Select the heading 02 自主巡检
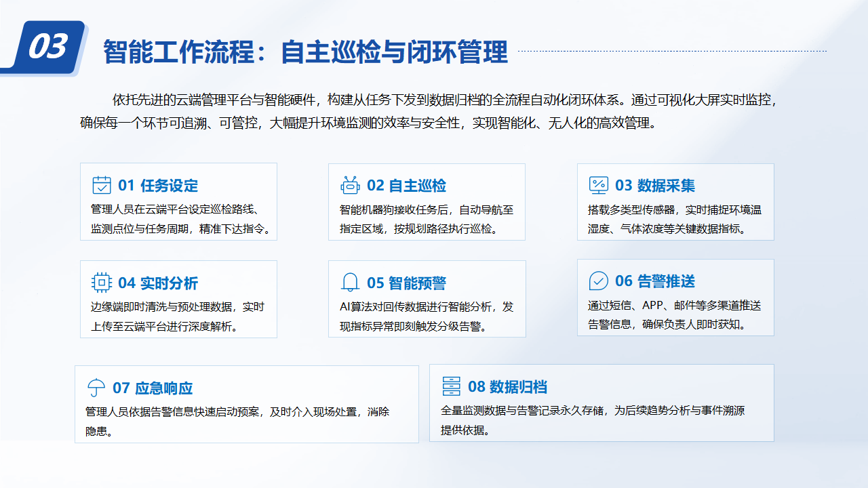Viewport: 868px width, 488px height. point(406,186)
